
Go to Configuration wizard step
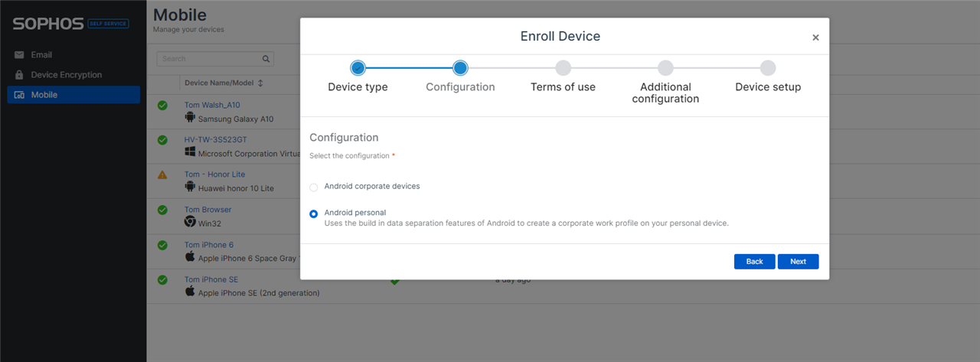[x=460, y=77]
